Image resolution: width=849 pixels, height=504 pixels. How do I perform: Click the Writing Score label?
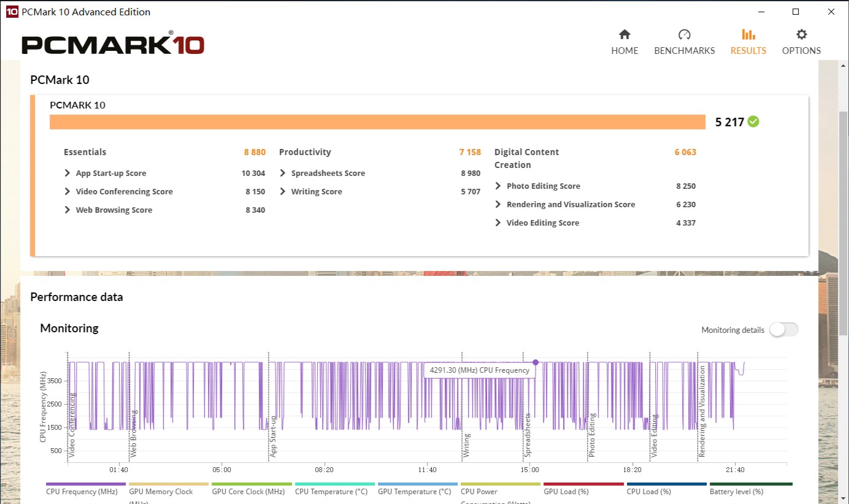[317, 192]
